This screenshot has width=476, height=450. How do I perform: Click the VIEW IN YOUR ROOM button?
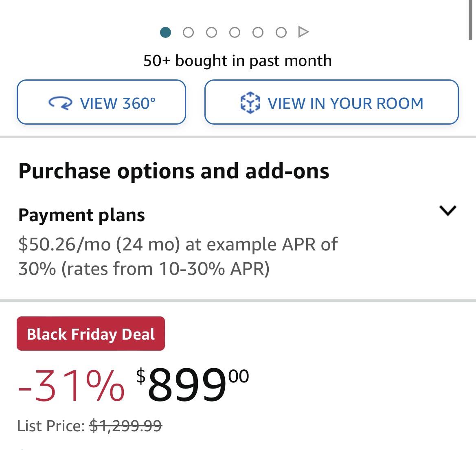pos(331,102)
